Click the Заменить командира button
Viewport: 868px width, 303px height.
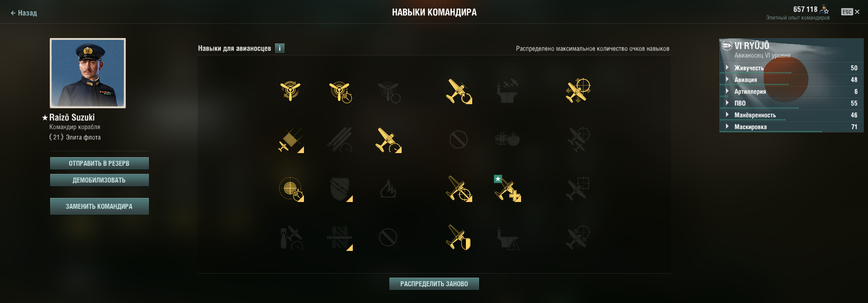pos(99,206)
